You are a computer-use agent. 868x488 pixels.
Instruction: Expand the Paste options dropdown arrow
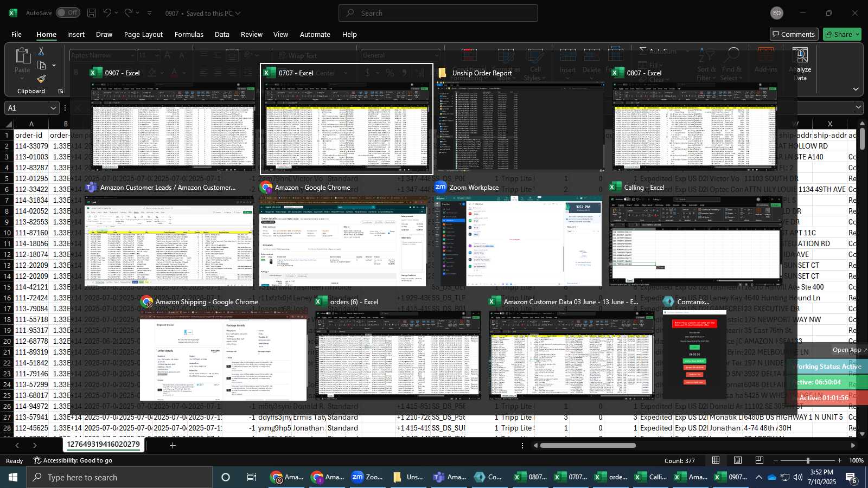point(22,79)
